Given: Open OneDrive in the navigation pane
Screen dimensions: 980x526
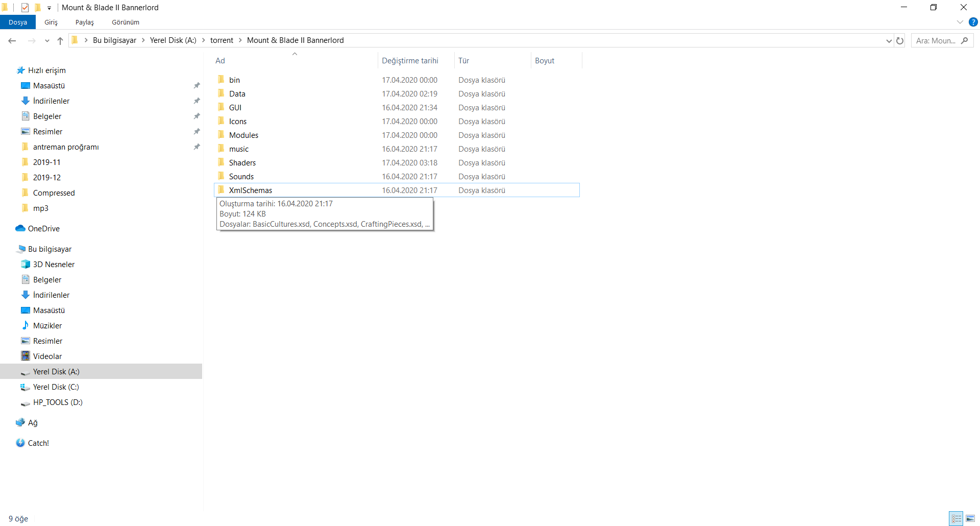Looking at the screenshot, I should point(43,229).
